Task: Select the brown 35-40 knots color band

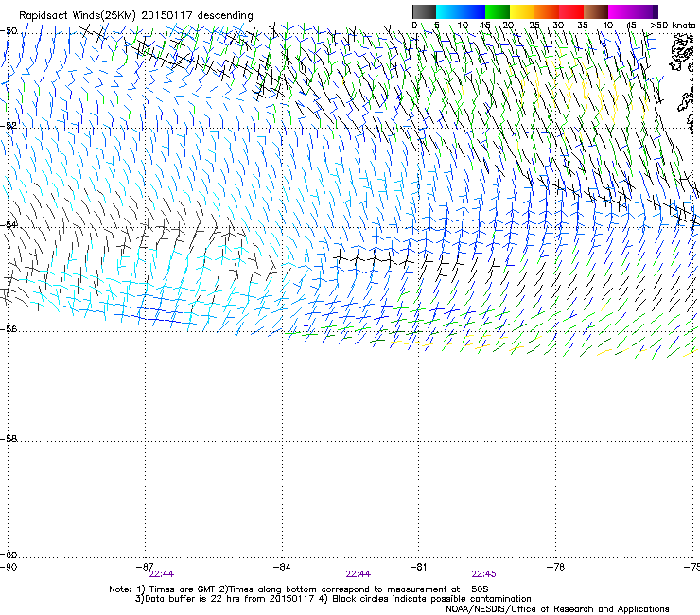Action: tap(596, 11)
